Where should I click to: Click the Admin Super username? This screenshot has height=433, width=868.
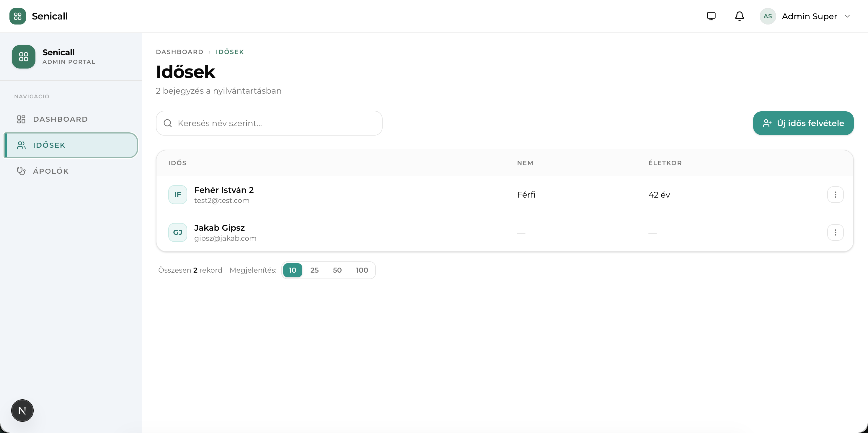coord(809,16)
